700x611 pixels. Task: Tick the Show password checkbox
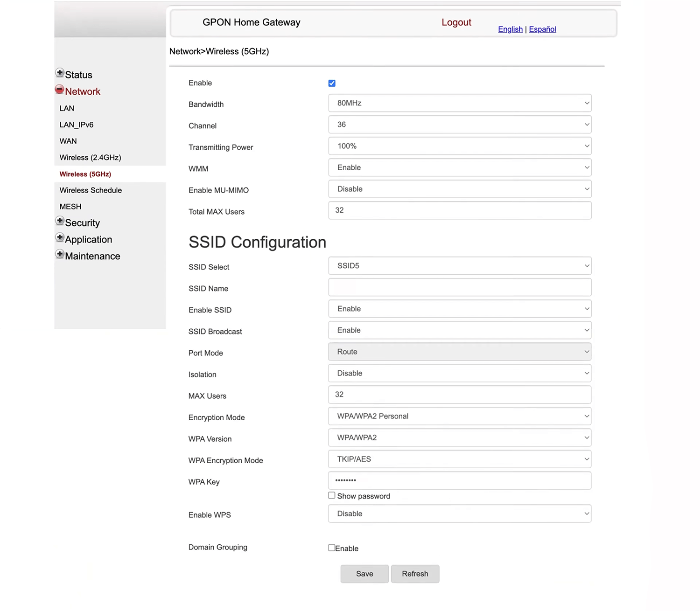pos(332,495)
